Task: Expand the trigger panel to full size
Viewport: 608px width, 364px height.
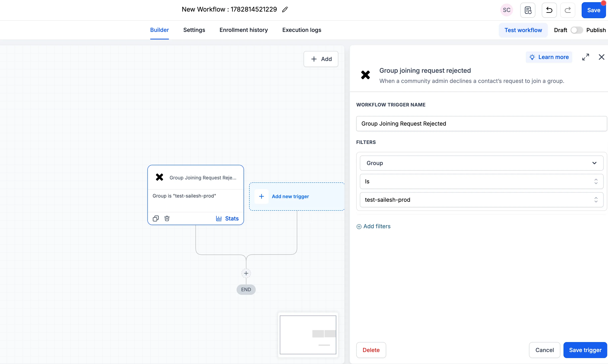Action: point(585,57)
